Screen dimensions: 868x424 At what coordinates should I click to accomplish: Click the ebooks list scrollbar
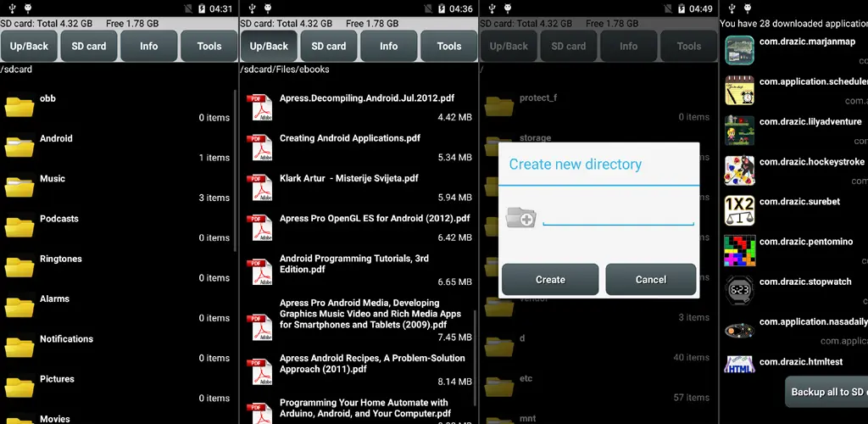click(476, 358)
